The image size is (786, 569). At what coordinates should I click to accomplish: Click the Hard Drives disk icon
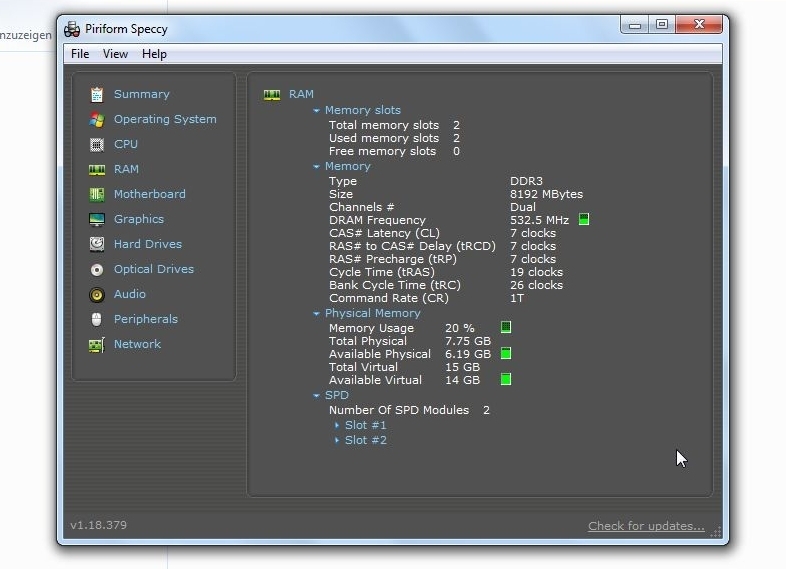97,244
